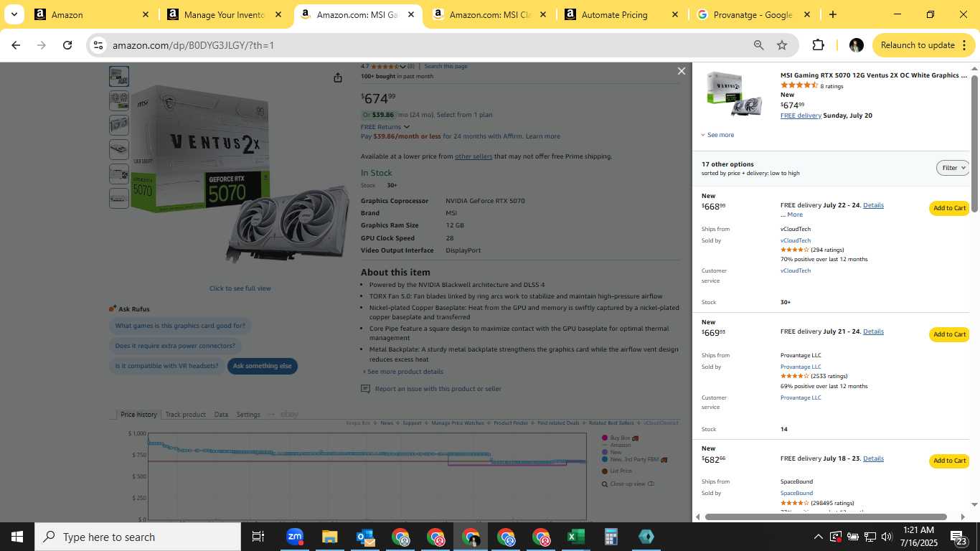Open the site information icon in address bar
This screenshot has height=551, width=980.
(x=98, y=45)
